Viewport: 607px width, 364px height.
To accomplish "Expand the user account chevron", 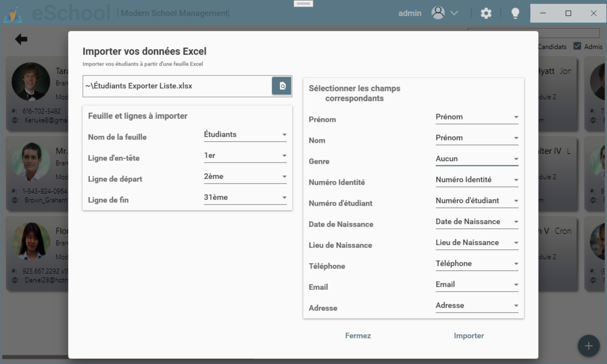I will pyautogui.click(x=454, y=13).
